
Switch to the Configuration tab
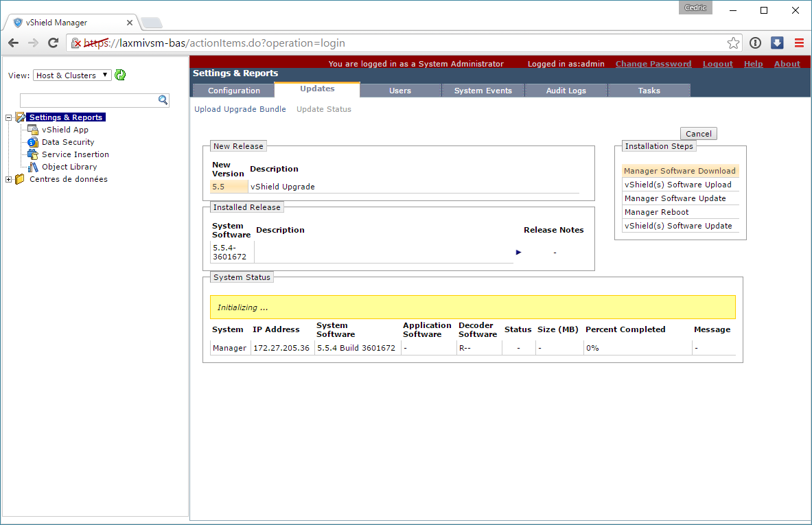(x=234, y=91)
